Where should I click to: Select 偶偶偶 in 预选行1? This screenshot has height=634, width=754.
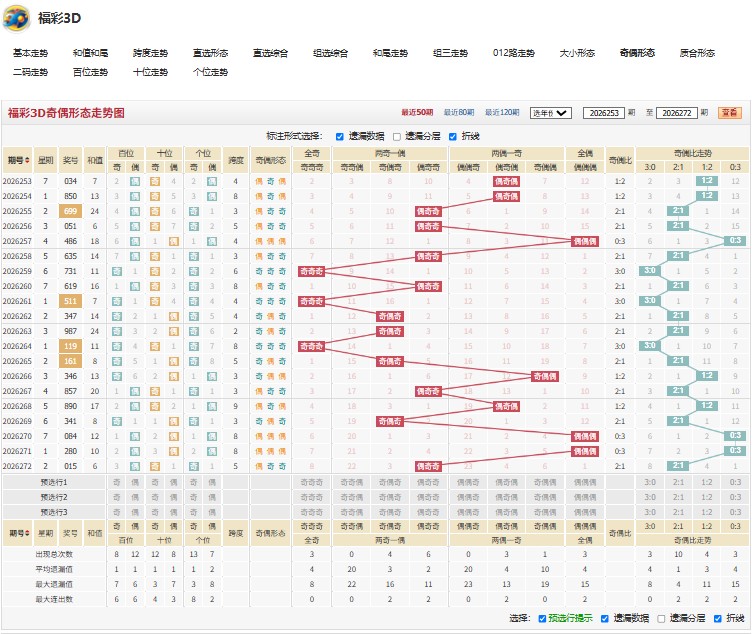585,482
